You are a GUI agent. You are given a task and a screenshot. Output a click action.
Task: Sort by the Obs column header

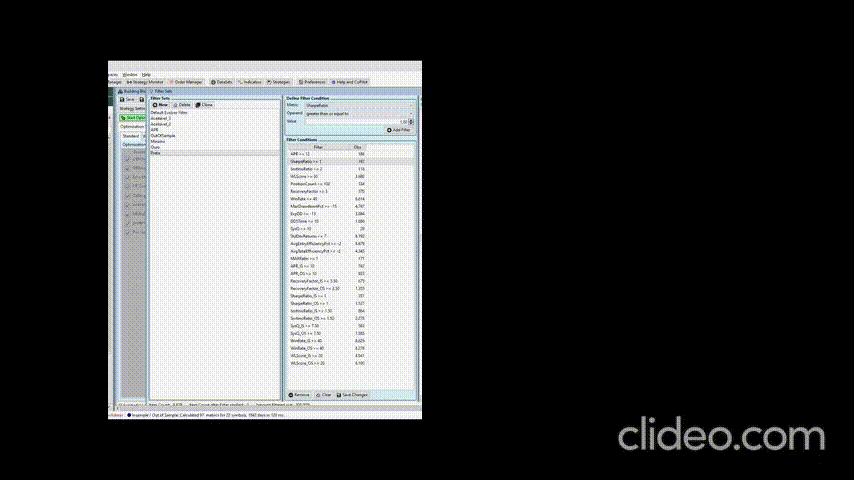tap(357, 147)
